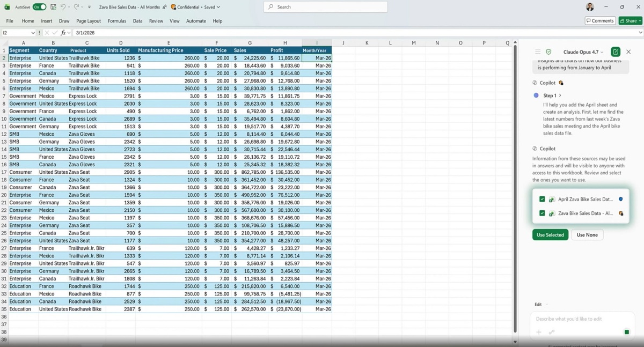Click cell with profit $ 136,535.00
Viewport: 644px width, 347px height.
[x=285, y=172]
